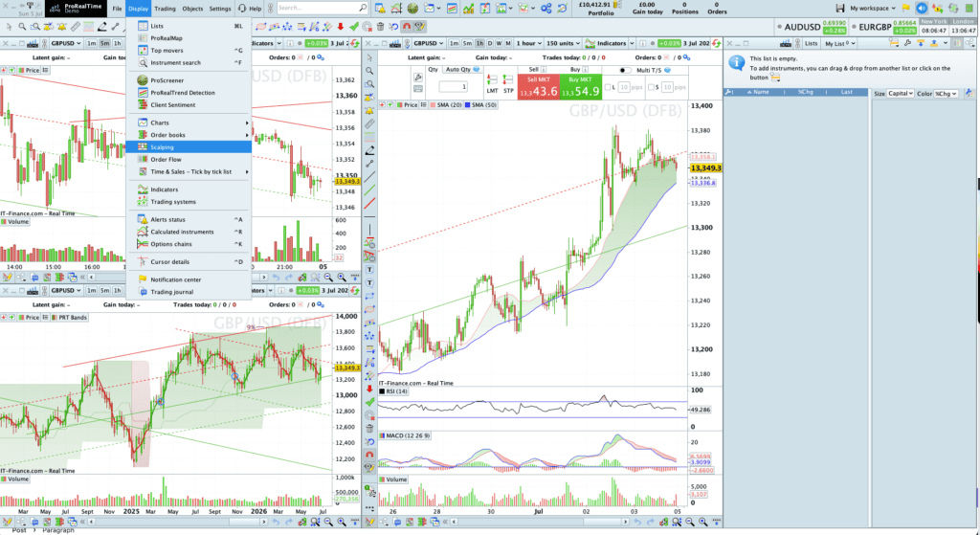980x535 pixels.
Task: Select the red line tool in sidebar
Action: pyautogui.click(x=369, y=203)
